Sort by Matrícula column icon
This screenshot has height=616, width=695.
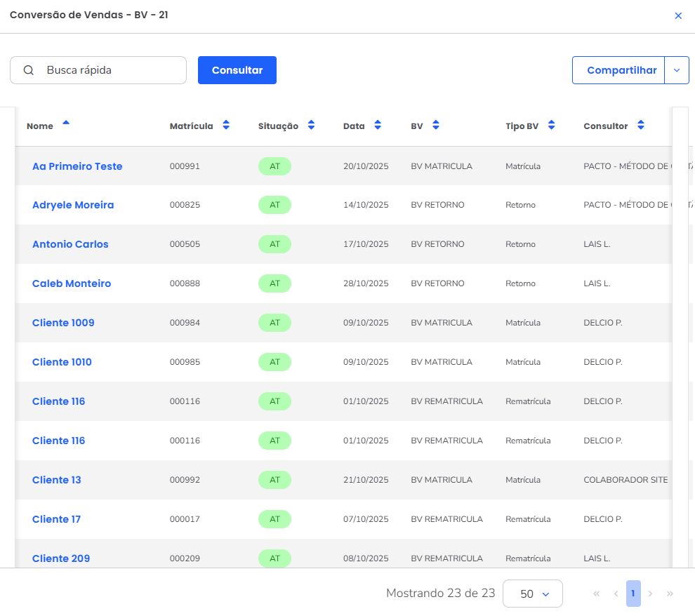click(x=226, y=126)
